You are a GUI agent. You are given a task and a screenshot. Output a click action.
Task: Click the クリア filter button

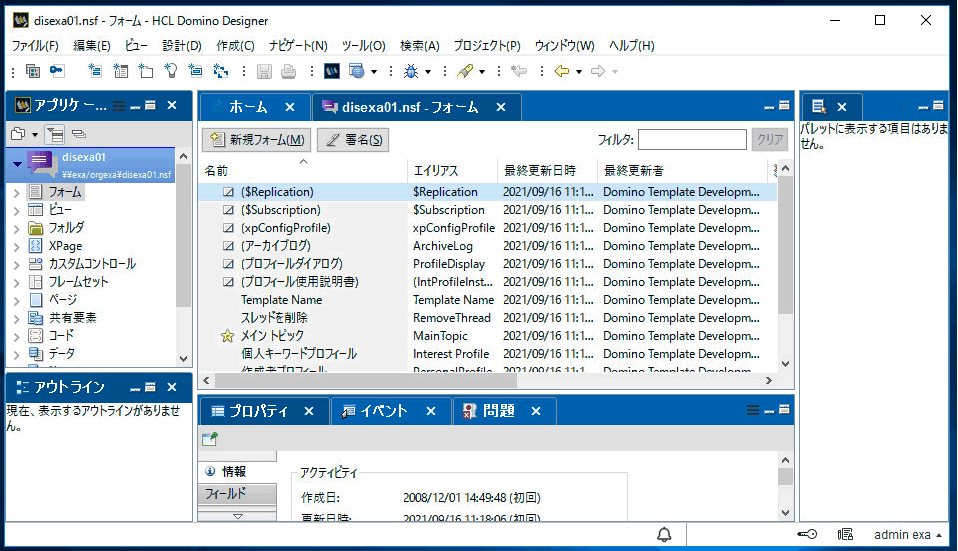[x=769, y=140]
